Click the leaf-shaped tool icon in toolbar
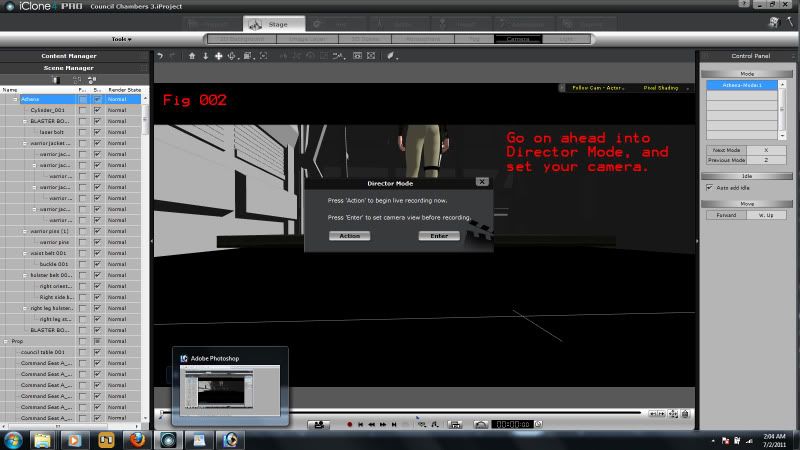Screen dimensions: 800x450 point(390,56)
